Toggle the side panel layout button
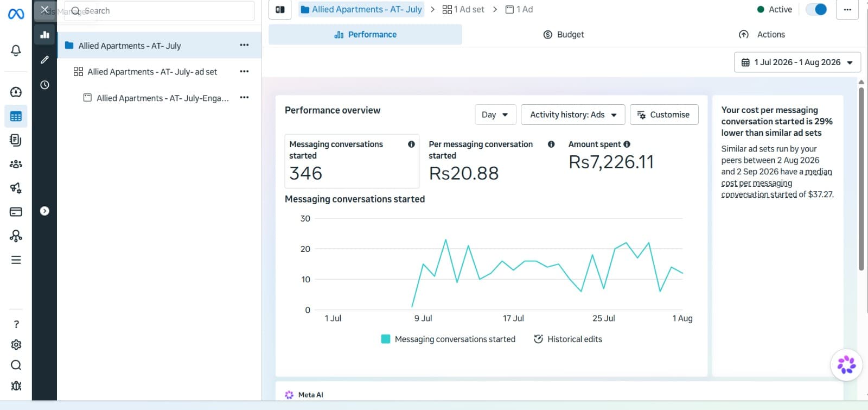868x410 pixels. (280, 9)
